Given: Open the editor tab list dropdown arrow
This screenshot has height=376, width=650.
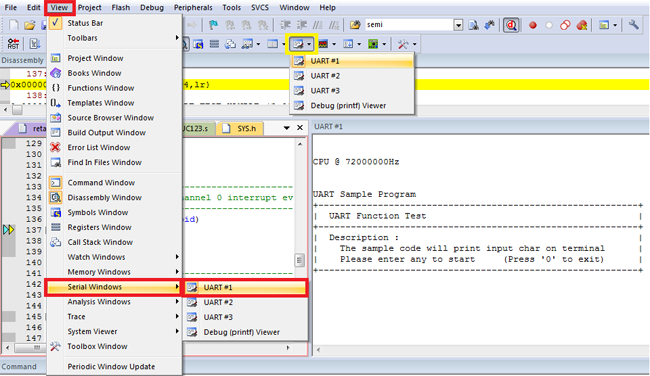Looking at the screenshot, I should coord(286,128).
